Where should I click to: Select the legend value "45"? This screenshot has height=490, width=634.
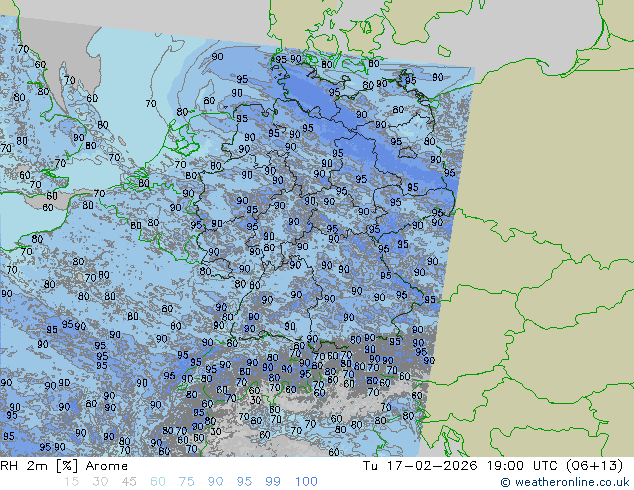point(129,482)
